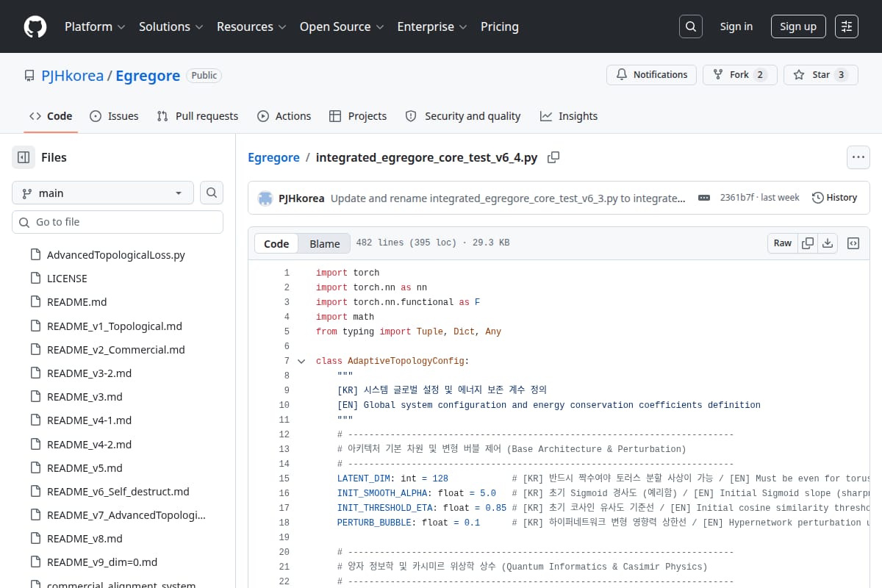The image size is (882, 588).
Task: Open the search magnifier in header
Action: [690, 26]
